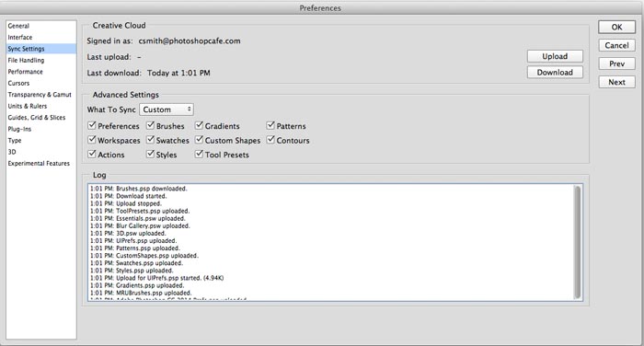This screenshot has height=346, width=644.
Task: Uncheck the Styles checkbox
Action: [x=150, y=154]
